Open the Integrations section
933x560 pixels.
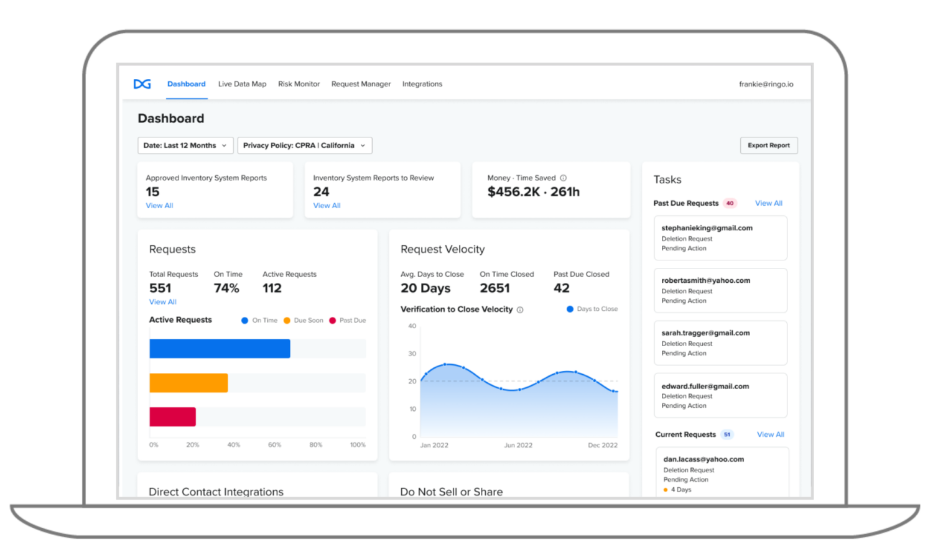point(422,84)
